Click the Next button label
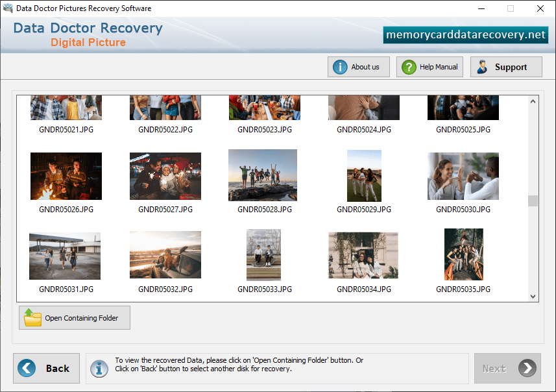This screenshot has width=556, height=392. coord(494,369)
